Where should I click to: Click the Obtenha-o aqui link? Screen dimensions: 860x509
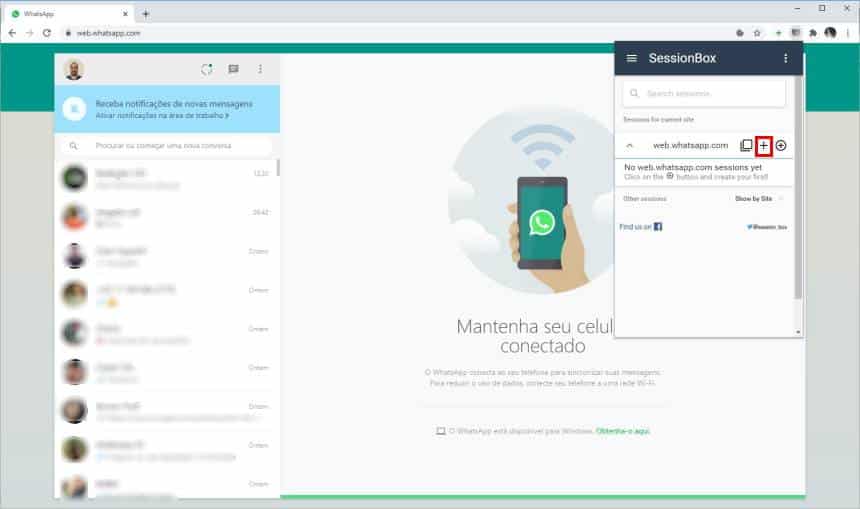click(x=623, y=431)
